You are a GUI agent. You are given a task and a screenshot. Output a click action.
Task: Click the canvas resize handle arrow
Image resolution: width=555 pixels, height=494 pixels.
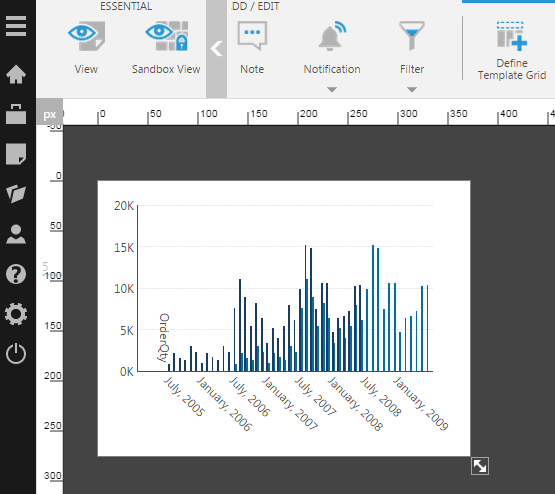pos(480,466)
